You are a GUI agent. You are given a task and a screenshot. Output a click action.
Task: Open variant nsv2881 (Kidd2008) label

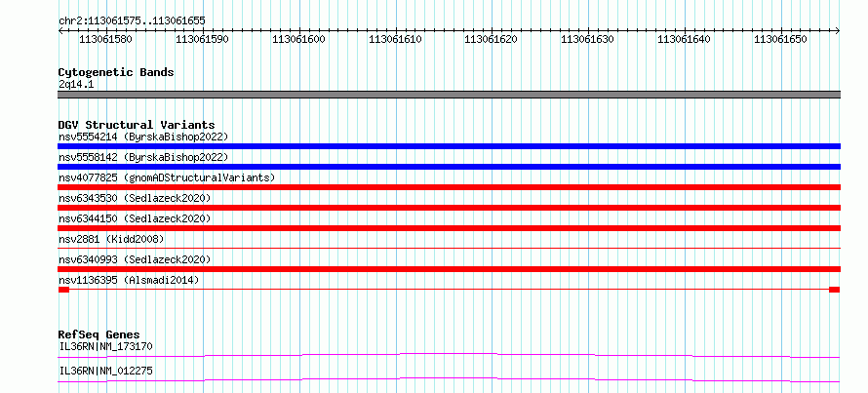[111, 239]
